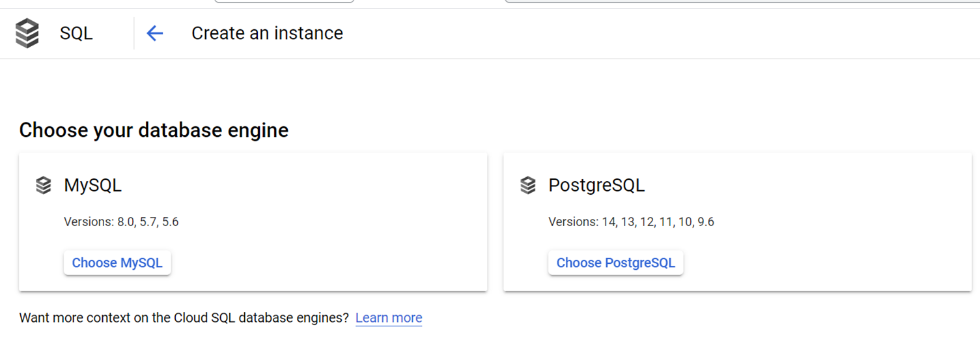Click version 5.7 in MySQL versions
Screen dimensions: 980x342
pos(148,222)
